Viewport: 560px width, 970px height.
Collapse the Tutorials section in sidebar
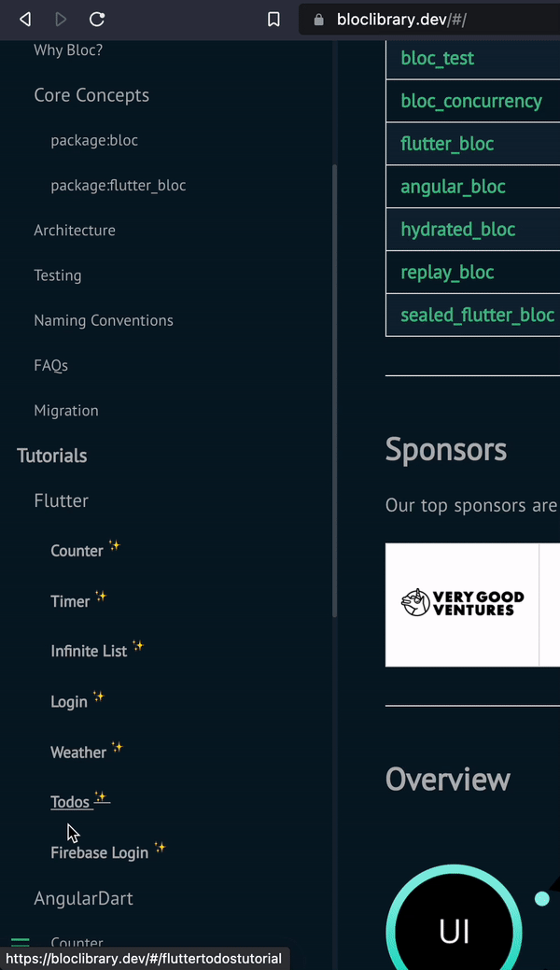point(51,456)
